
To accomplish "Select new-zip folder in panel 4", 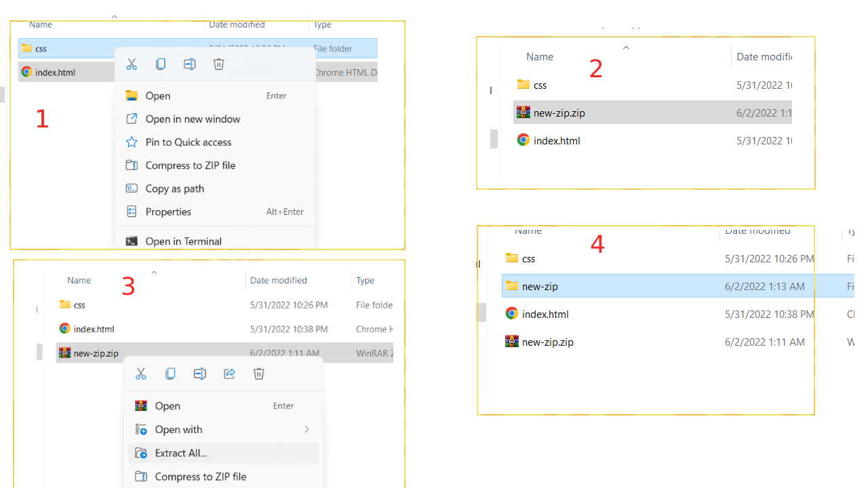I will [678, 286].
